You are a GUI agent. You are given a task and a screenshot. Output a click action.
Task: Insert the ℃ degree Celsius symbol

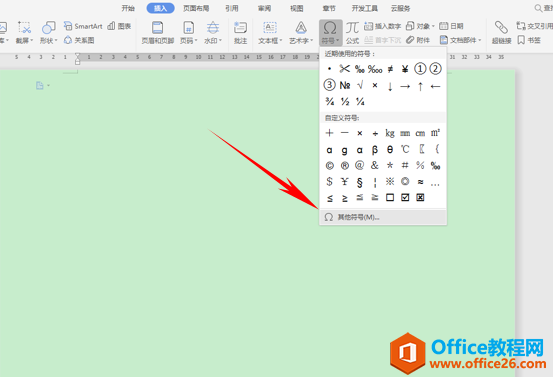pyautogui.click(x=405, y=149)
